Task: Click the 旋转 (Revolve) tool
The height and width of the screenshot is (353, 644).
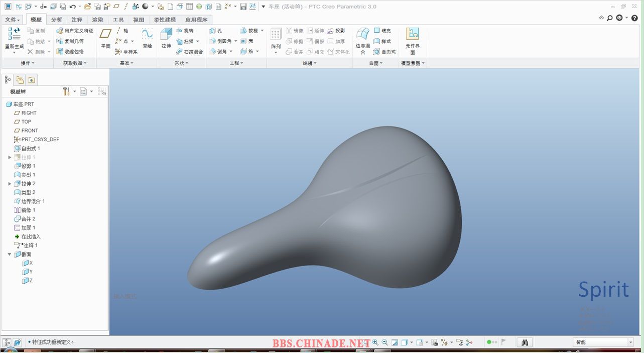Action: pyautogui.click(x=185, y=31)
